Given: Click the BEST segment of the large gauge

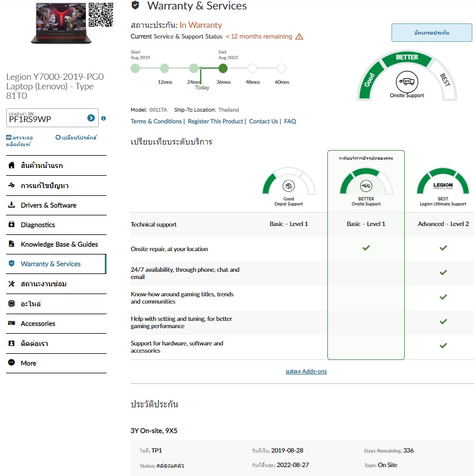Looking at the screenshot, I should click(445, 80).
